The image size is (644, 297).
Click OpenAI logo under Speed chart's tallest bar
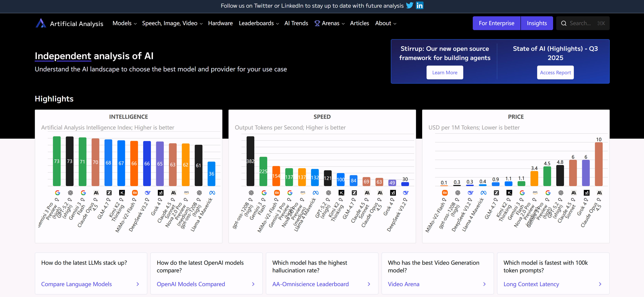click(x=251, y=193)
